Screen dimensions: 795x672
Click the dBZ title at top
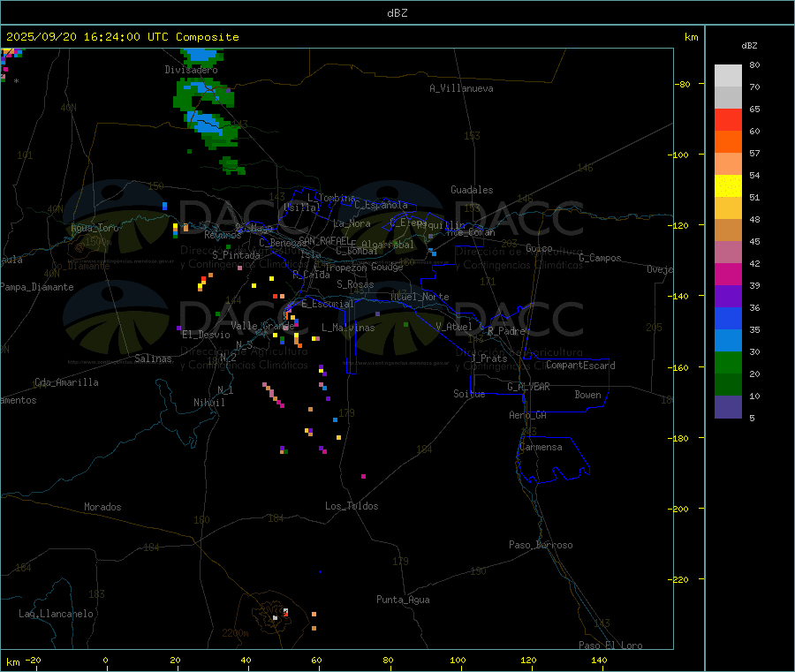[397, 13]
